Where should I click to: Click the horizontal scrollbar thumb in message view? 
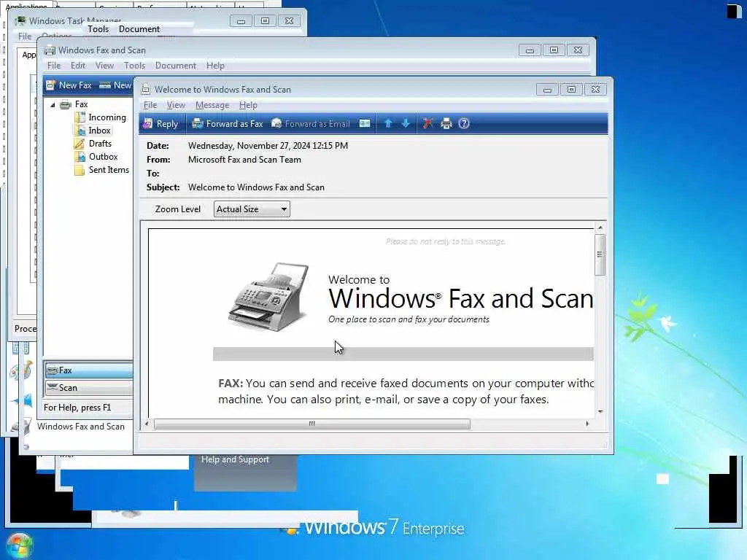pyautogui.click(x=312, y=424)
